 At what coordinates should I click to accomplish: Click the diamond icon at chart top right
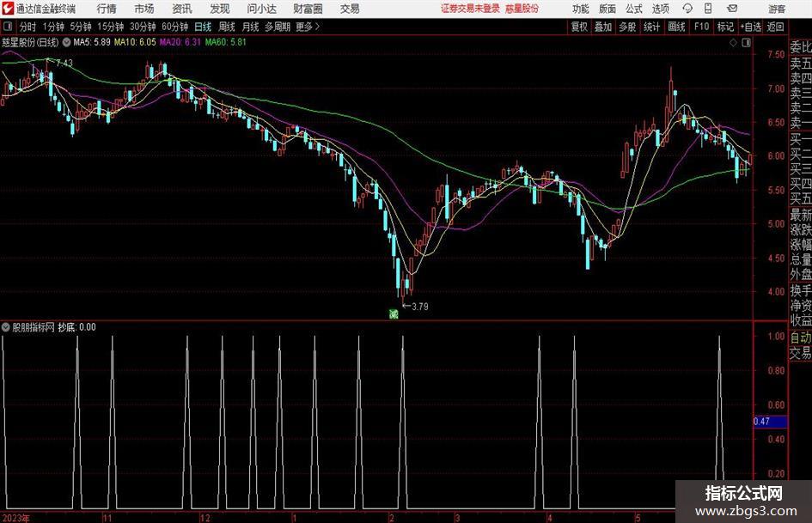(x=733, y=43)
